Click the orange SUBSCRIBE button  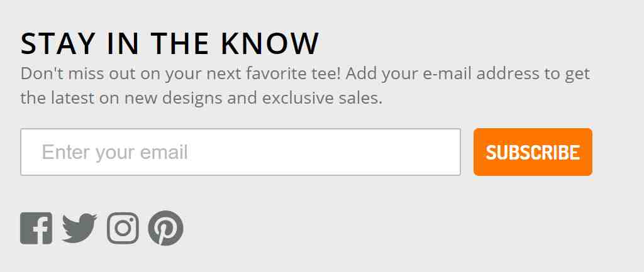(533, 152)
